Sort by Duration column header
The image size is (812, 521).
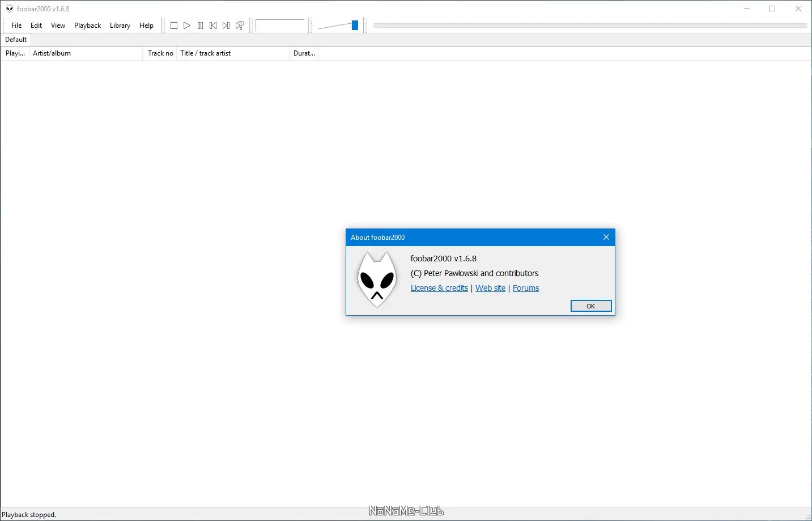[x=304, y=53]
